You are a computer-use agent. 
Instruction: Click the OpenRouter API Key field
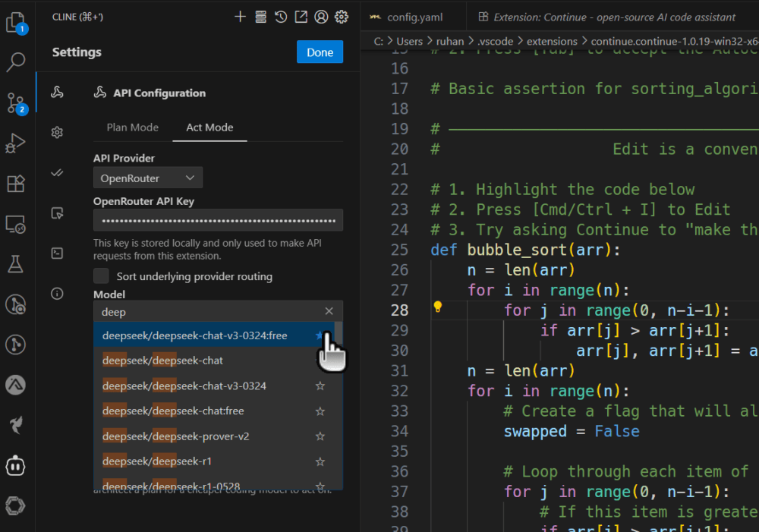[x=218, y=221]
